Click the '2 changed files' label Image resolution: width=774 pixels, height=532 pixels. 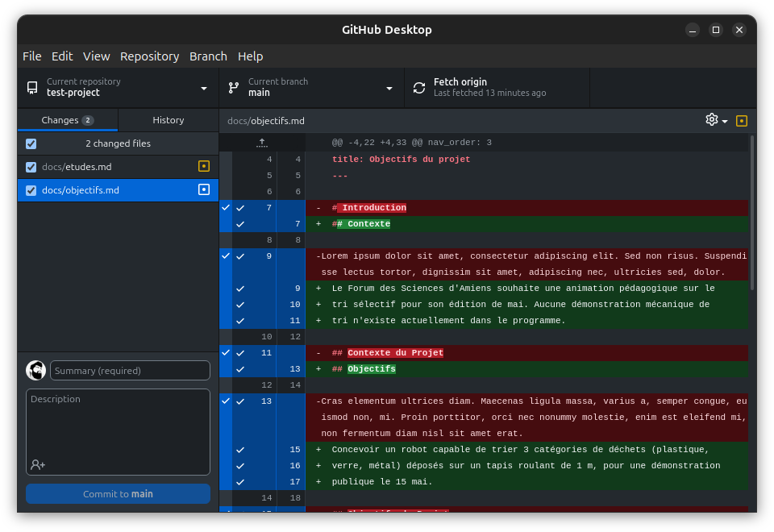coord(118,143)
